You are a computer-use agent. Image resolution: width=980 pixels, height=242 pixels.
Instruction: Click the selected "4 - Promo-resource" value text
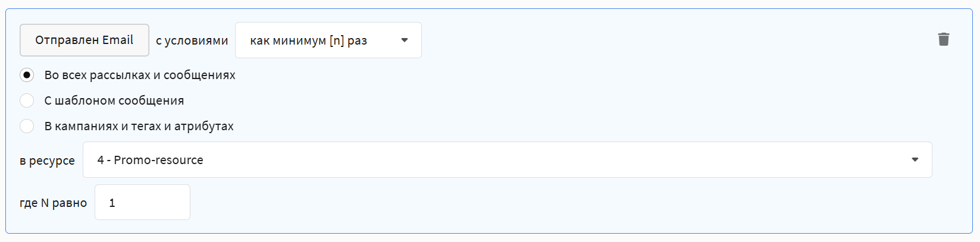click(150, 160)
